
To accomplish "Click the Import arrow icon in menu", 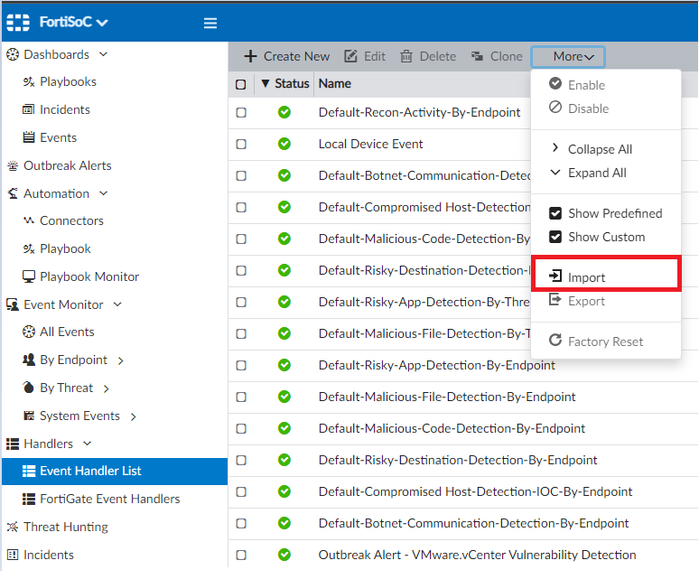I will tap(555, 276).
